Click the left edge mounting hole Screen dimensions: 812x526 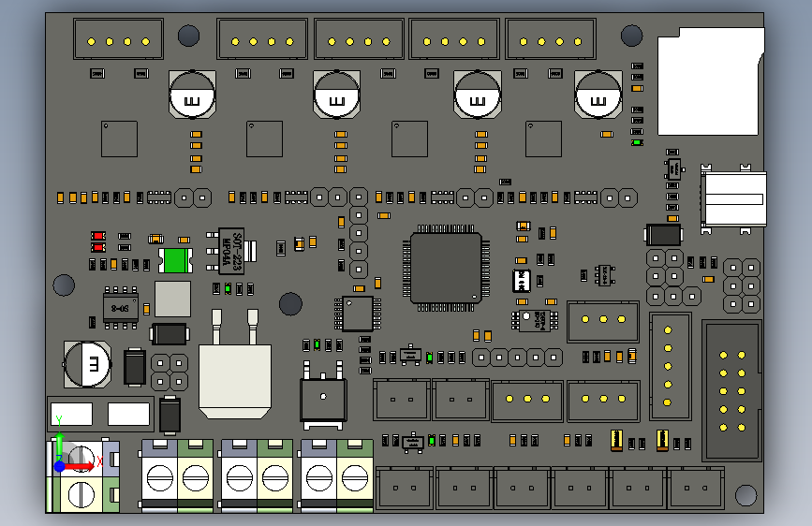click(64, 285)
